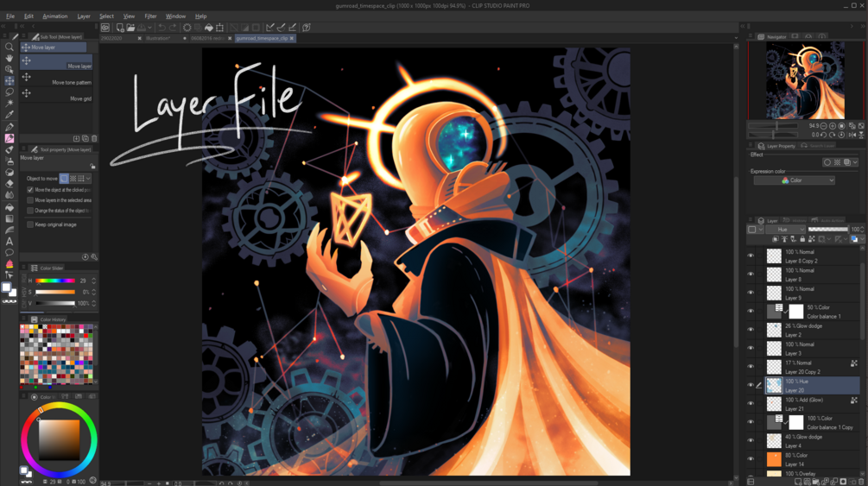
Task: Open the Layer menu
Action: click(x=84, y=16)
